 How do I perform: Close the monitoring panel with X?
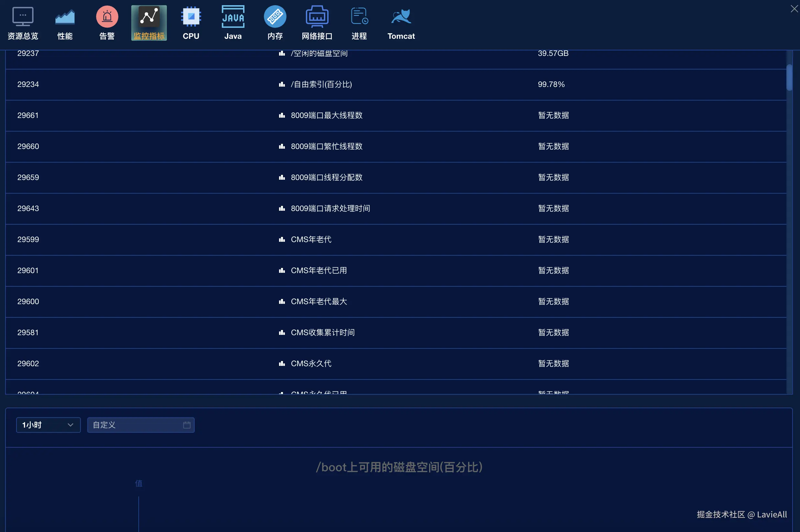794,9
